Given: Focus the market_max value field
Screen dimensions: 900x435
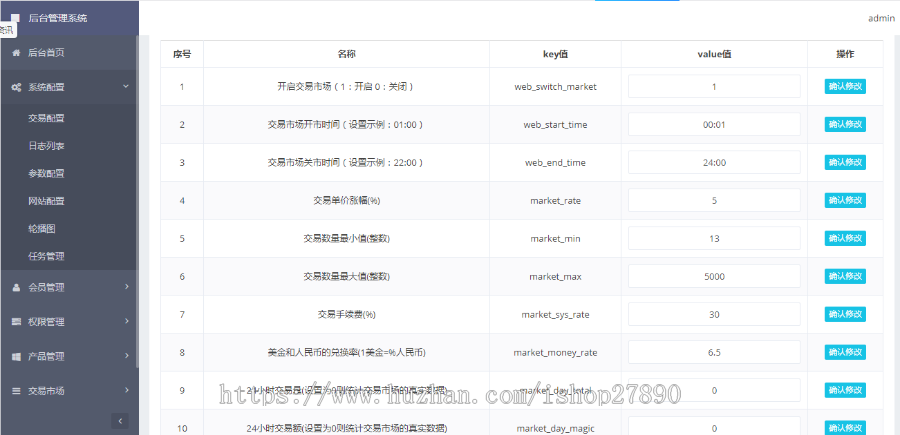Looking at the screenshot, I should coord(714,277).
